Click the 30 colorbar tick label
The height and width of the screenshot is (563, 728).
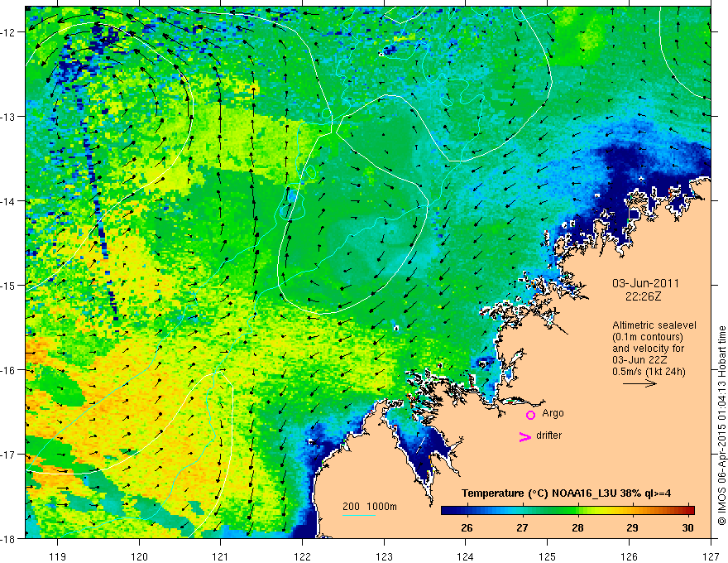(687, 527)
